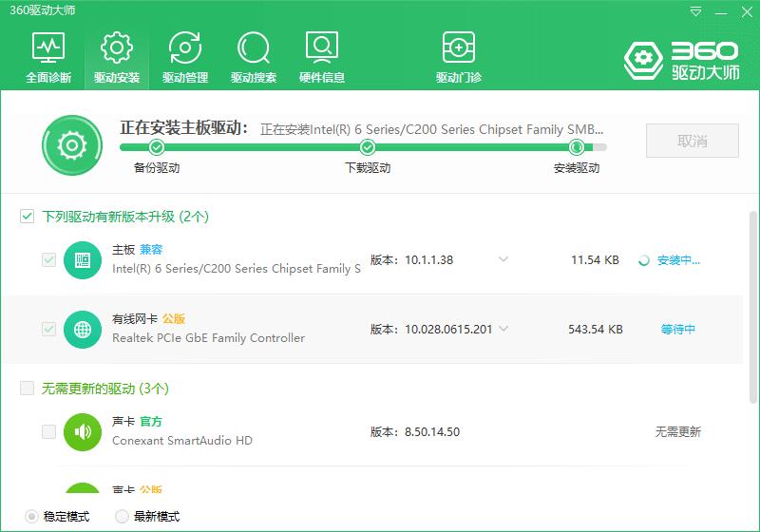
Task: Click the Realtek PCIe GbE Family Controller text
Action: tap(208, 338)
